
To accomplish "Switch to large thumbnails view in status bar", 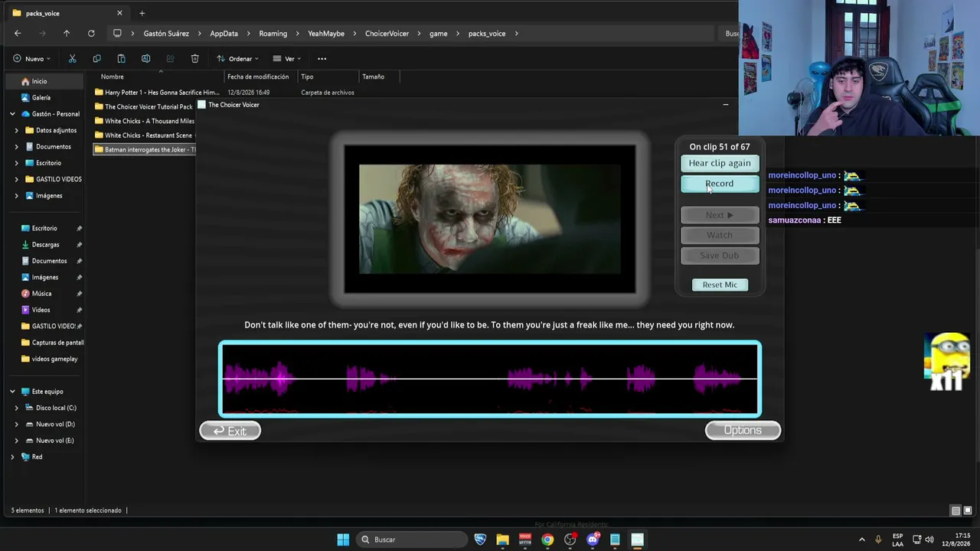I will click(x=968, y=510).
